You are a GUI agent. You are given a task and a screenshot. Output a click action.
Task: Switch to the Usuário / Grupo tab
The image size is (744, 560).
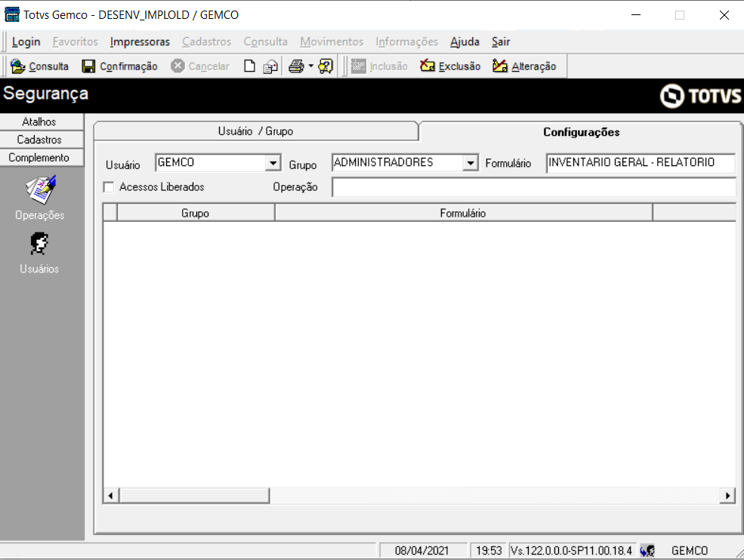256,131
